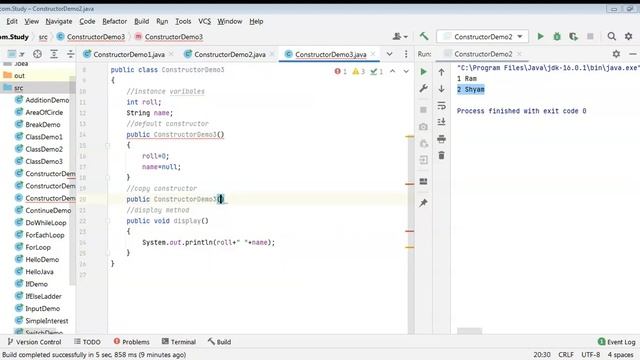Click the camera dump threads icon
This screenshot has height=360, width=640.
(x=423, y=127)
